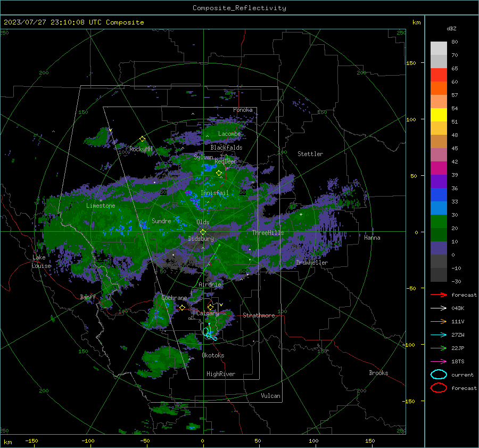Click the yellow 51-54 dBZ swatch
Screen dimensions: 479x448
click(x=439, y=115)
